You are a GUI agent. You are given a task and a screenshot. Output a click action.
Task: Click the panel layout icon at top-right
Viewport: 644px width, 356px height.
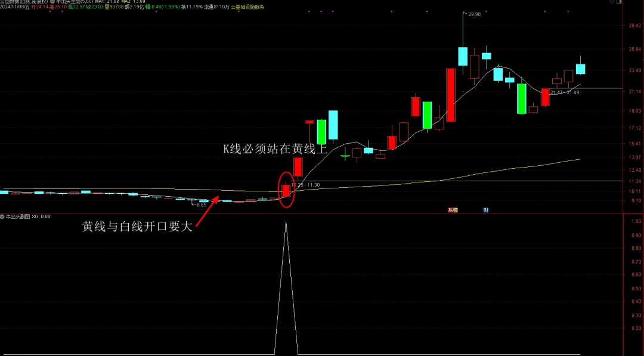click(x=620, y=2)
